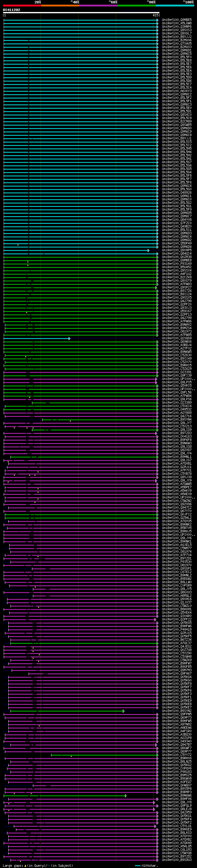Select the UniRef100_C5YY72 label
The width and height of the screenshot is (197, 868).
(x=177, y=754)
